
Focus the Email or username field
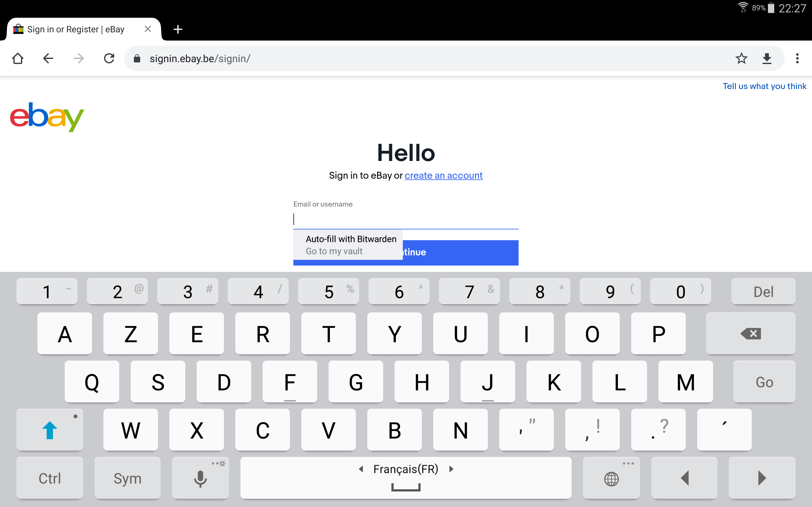[x=405, y=220]
